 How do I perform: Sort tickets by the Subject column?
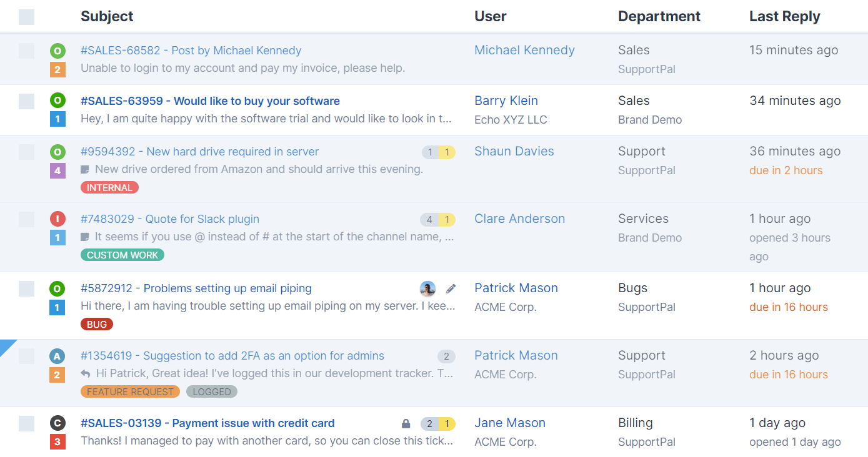(106, 16)
